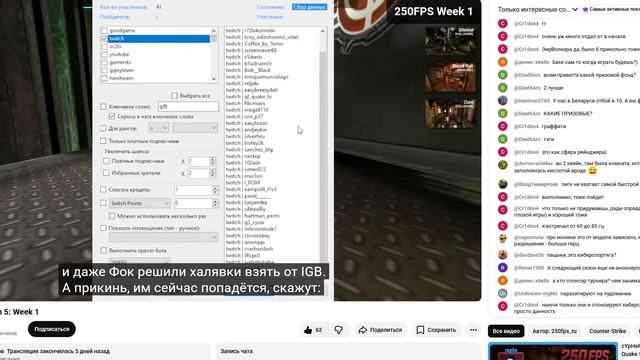The height and width of the screenshot is (360, 640).
Task: Click the Поделиться share button label
Action: pyautogui.click(x=386, y=330)
